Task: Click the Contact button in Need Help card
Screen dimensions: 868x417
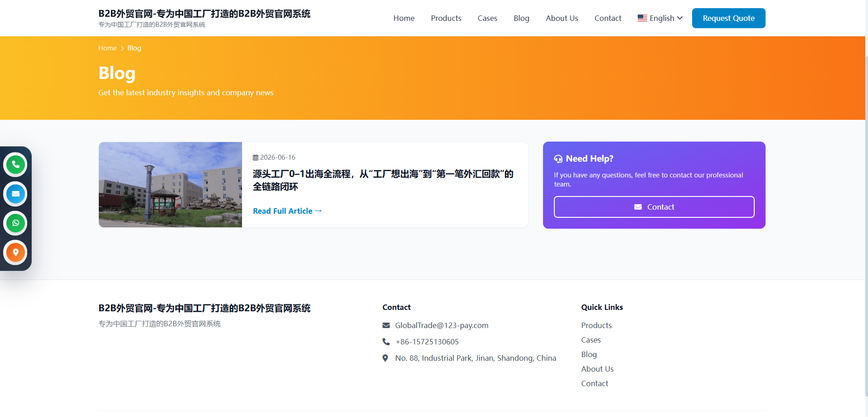Action: [x=654, y=207]
